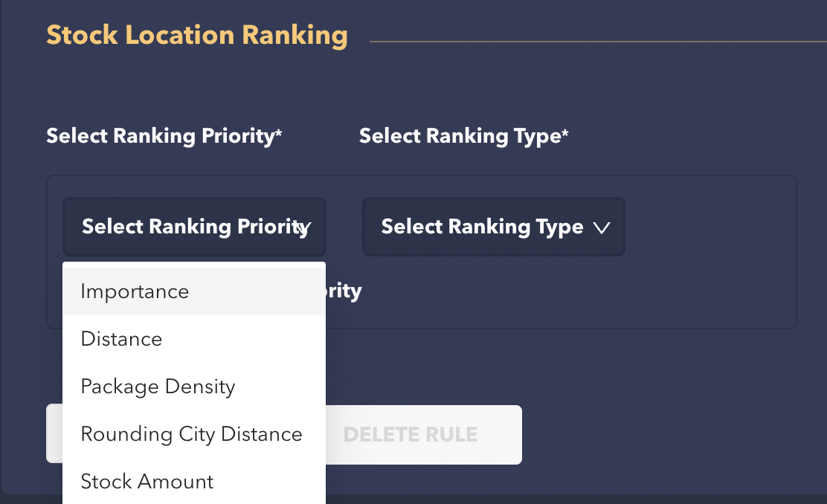Open the Select Ranking Type dropdown
Image resolution: width=827 pixels, height=504 pixels.
[x=482, y=227]
